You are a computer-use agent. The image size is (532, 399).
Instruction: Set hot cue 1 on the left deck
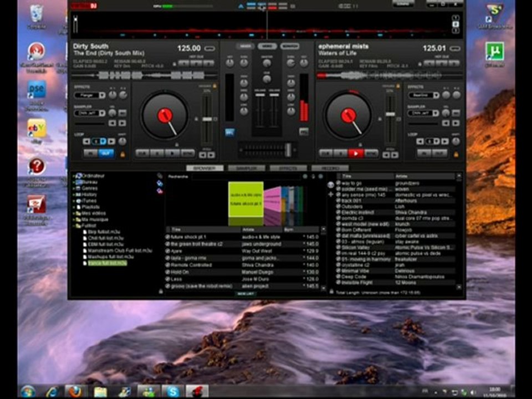pos(184,63)
